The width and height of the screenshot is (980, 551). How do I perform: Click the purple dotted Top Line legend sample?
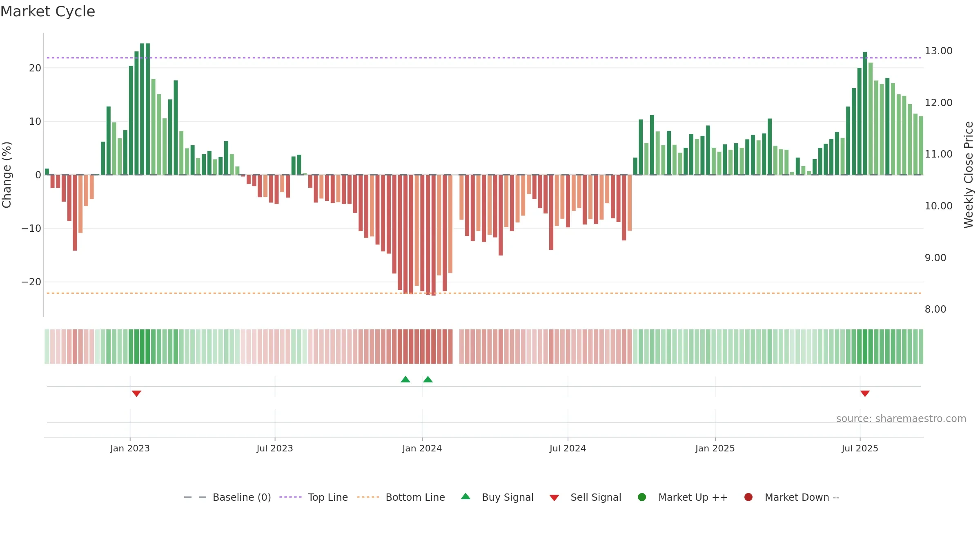[290, 497]
